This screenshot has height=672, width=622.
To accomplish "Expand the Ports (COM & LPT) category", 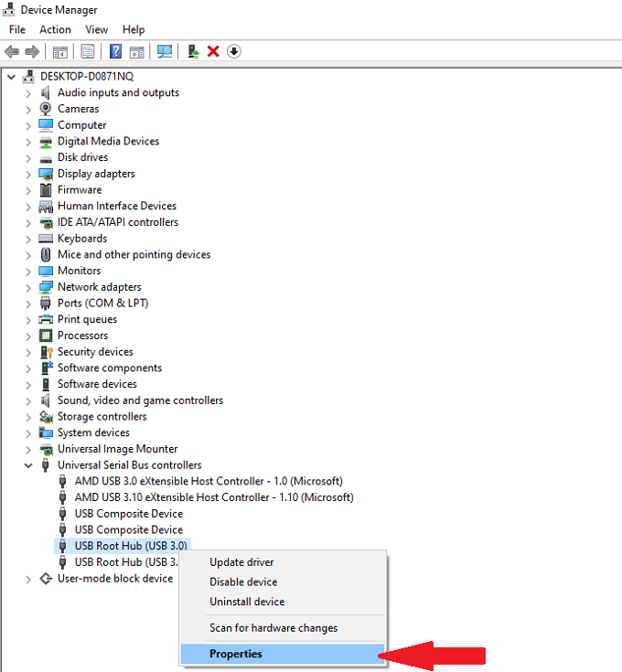I will point(28,304).
